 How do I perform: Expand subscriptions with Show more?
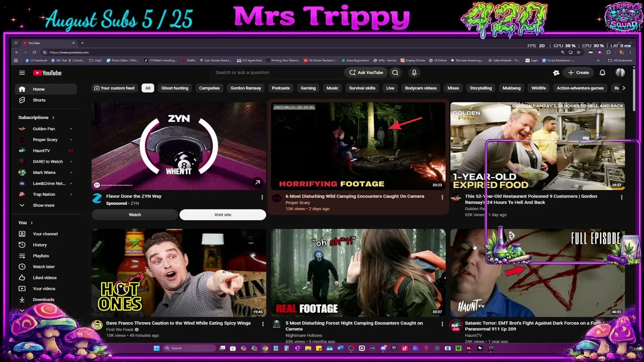point(45,205)
